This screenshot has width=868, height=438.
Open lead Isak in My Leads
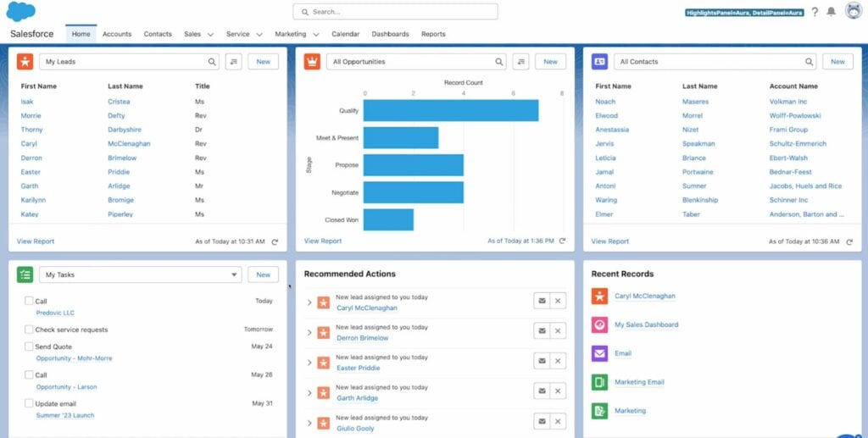coord(27,102)
